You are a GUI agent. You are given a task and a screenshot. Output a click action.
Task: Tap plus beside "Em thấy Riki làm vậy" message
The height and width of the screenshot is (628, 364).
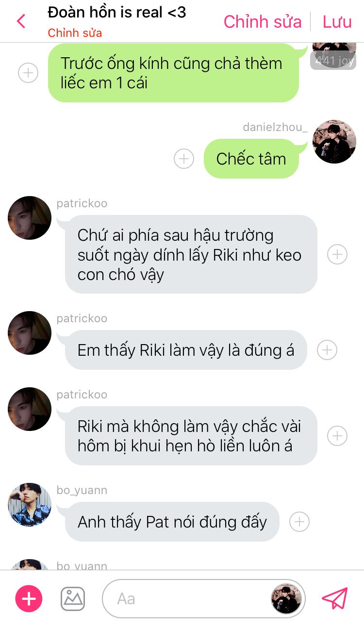pos(327,350)
